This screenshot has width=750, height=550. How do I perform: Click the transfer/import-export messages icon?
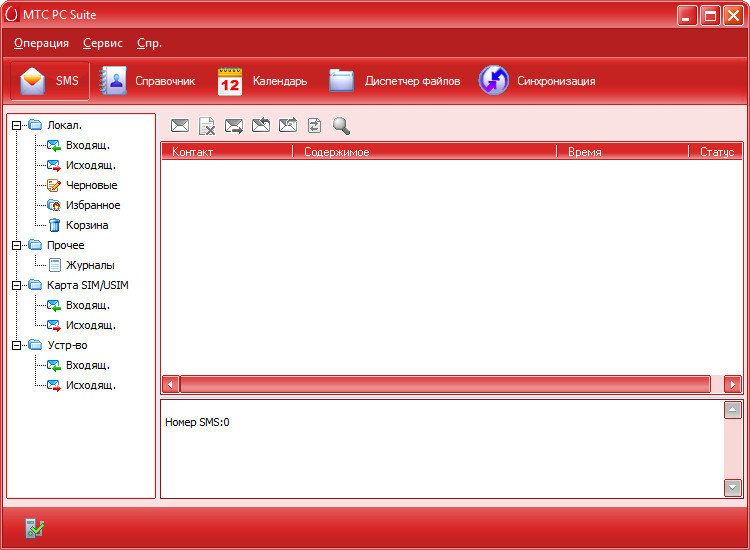click(314, 126)
